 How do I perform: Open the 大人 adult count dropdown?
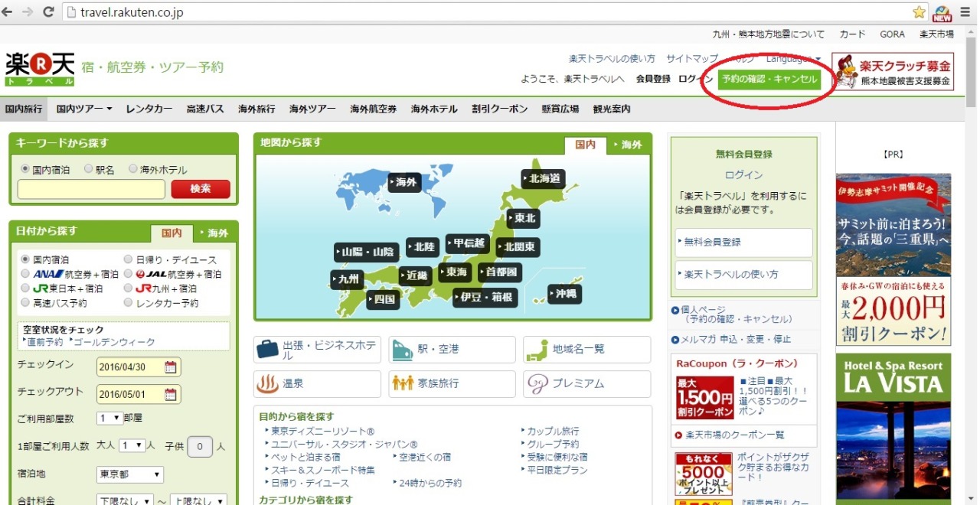tap(132, 445)
